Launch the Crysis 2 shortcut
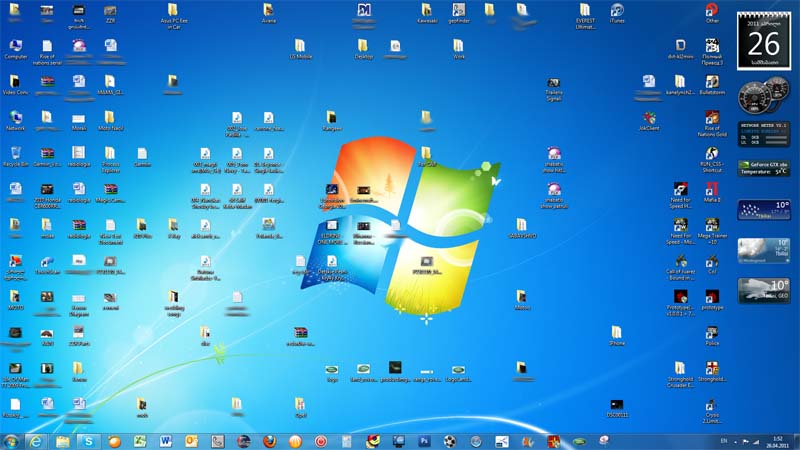This screenshot has height=450, width=800. tap(711, 411)
